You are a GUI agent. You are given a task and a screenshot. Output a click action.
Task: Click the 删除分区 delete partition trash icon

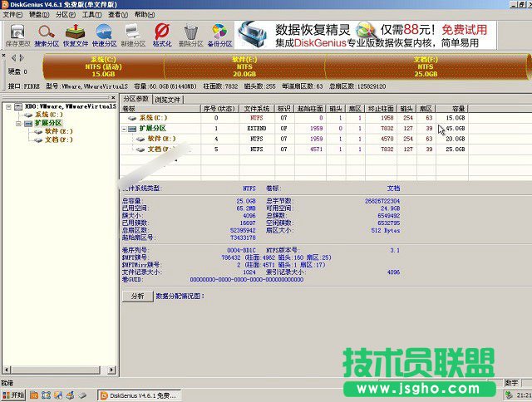click(x=190, y=35)
